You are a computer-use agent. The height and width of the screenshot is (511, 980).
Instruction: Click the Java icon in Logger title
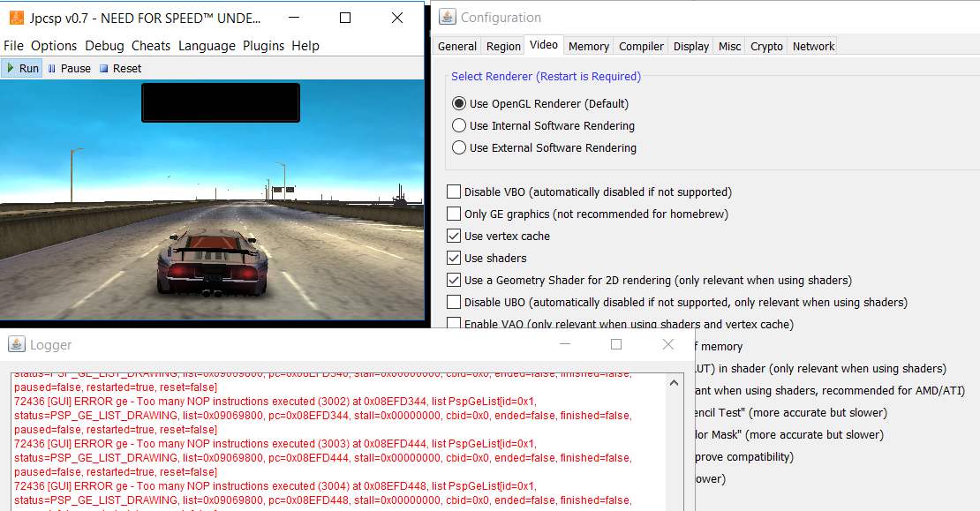click(17, 344)
